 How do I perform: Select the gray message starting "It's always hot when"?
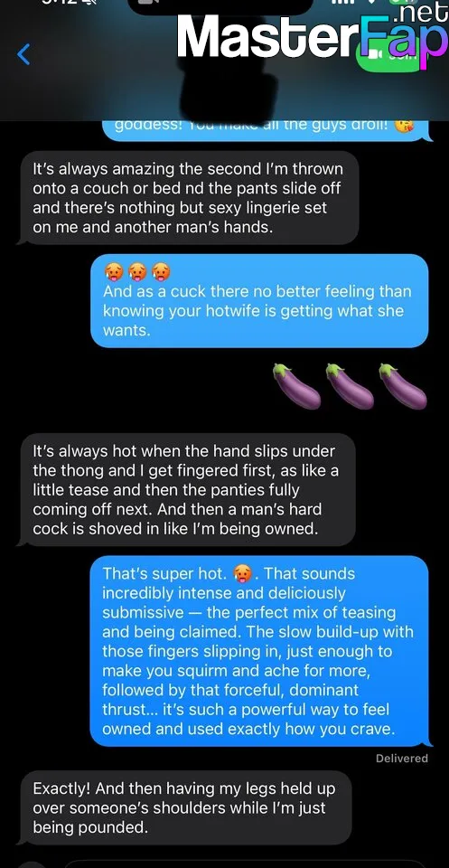coord(187,490)
